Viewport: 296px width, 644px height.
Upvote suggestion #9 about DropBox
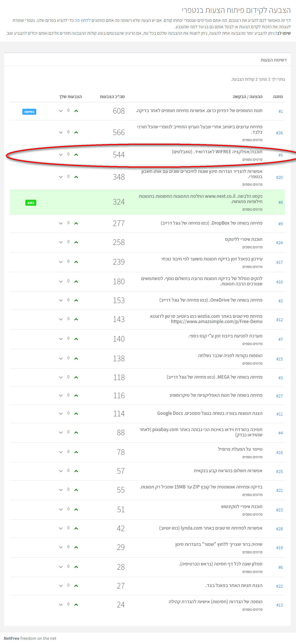(x=76, y=223)
